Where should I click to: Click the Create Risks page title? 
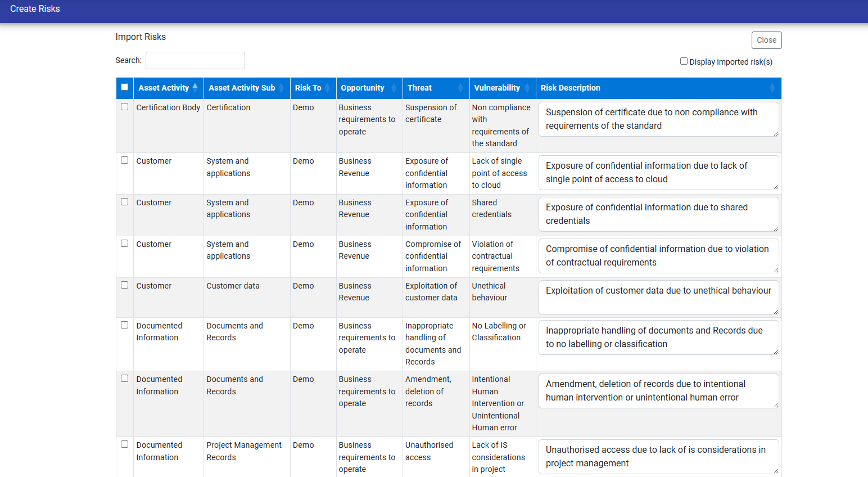[35, 9]
